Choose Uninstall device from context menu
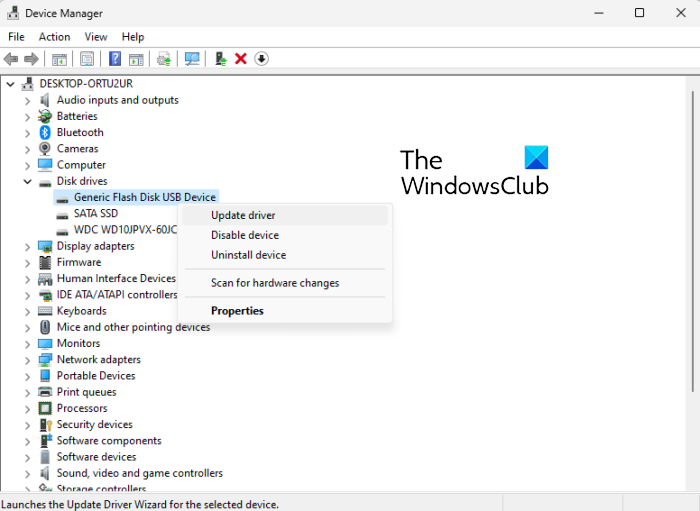 tap(285, 255)
